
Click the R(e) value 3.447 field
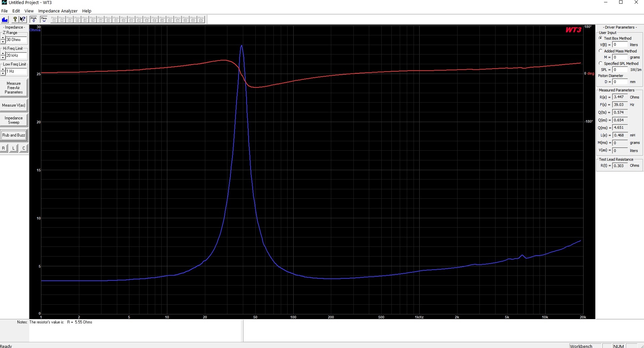[620, 97]
